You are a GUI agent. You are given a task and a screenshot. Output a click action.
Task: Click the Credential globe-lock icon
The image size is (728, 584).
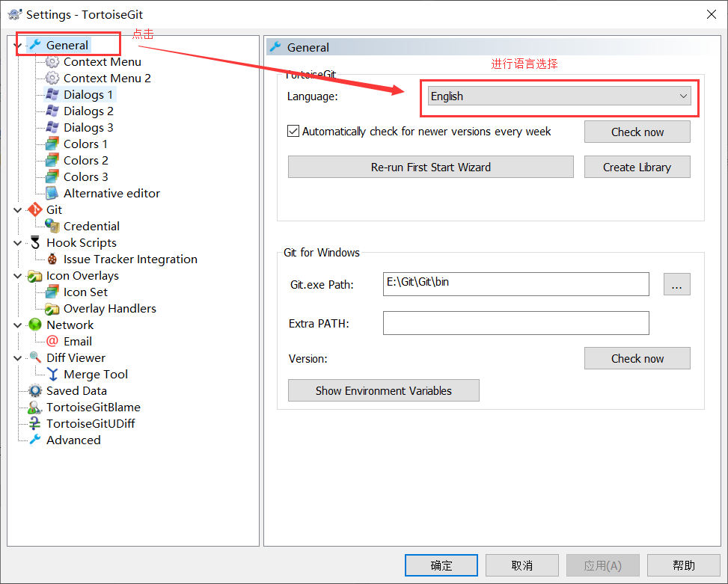point(52,226)
